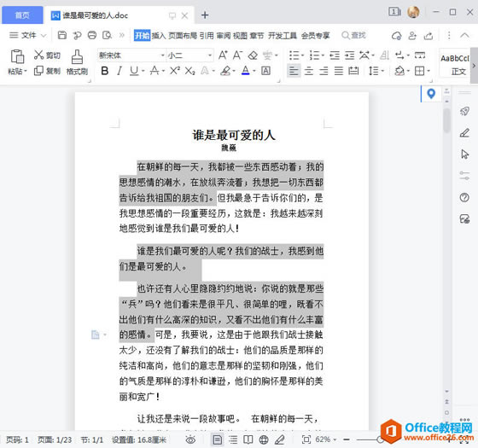Viewport: 478px width, 448px height.
Task: Toggle align left paragraph
Action: [x=294, y=71]
